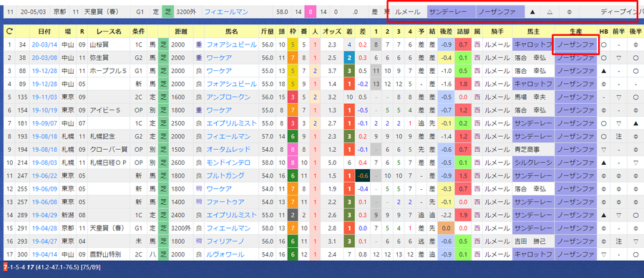Click the サンデーレー cell in top row
This screenshot has width=644, height=278.
pyautogui.click(x=451, y=12)
